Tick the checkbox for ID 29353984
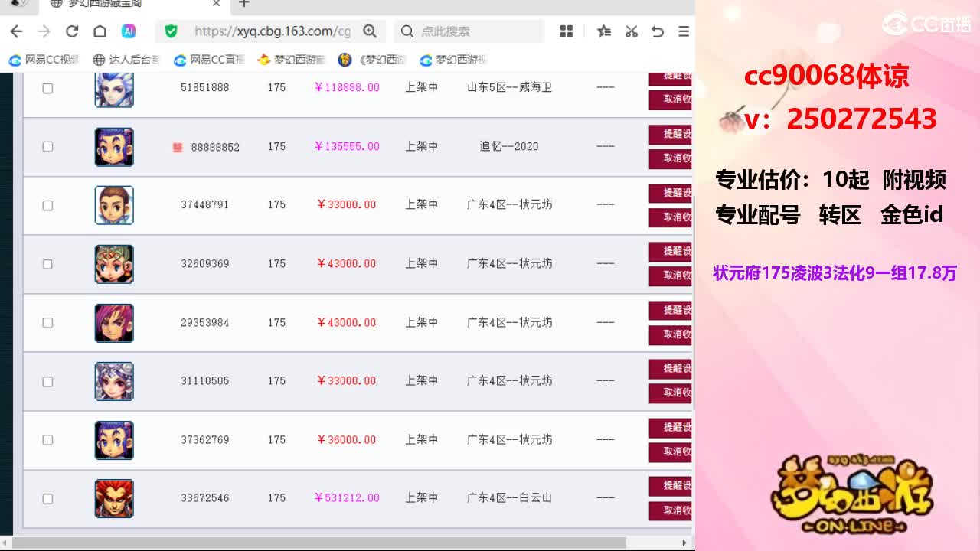980x551 pixels. pyautogui.click(x=47, y=322)
